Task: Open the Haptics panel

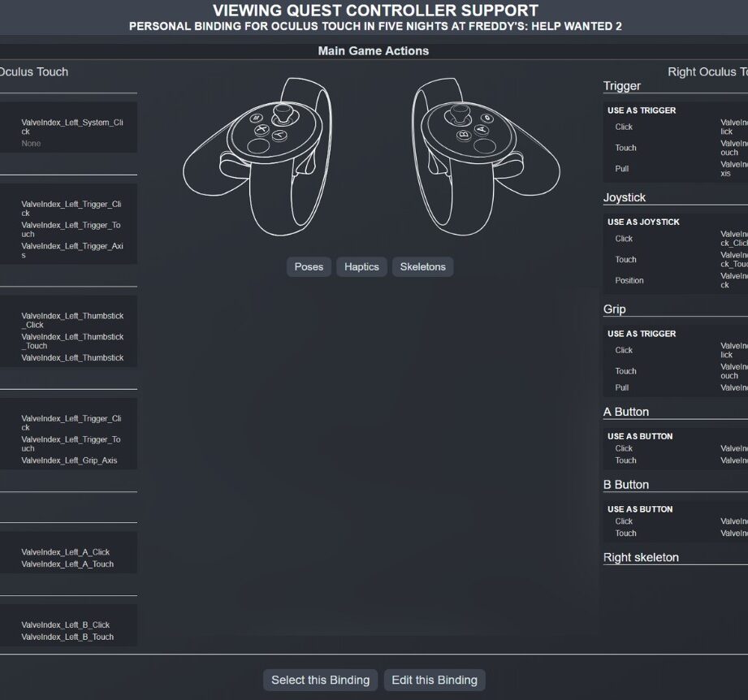Action: click(x=361, y=266)
